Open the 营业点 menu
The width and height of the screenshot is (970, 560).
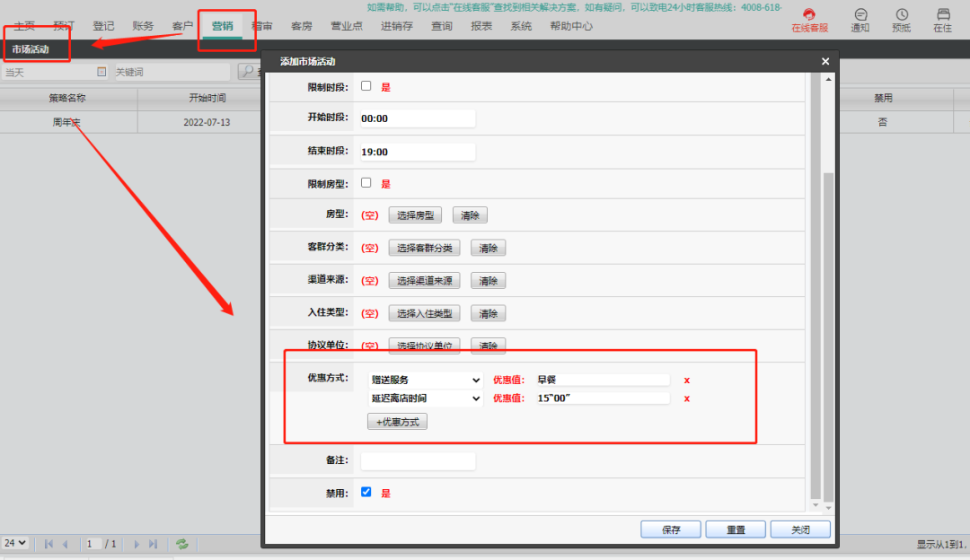point(347,26)
